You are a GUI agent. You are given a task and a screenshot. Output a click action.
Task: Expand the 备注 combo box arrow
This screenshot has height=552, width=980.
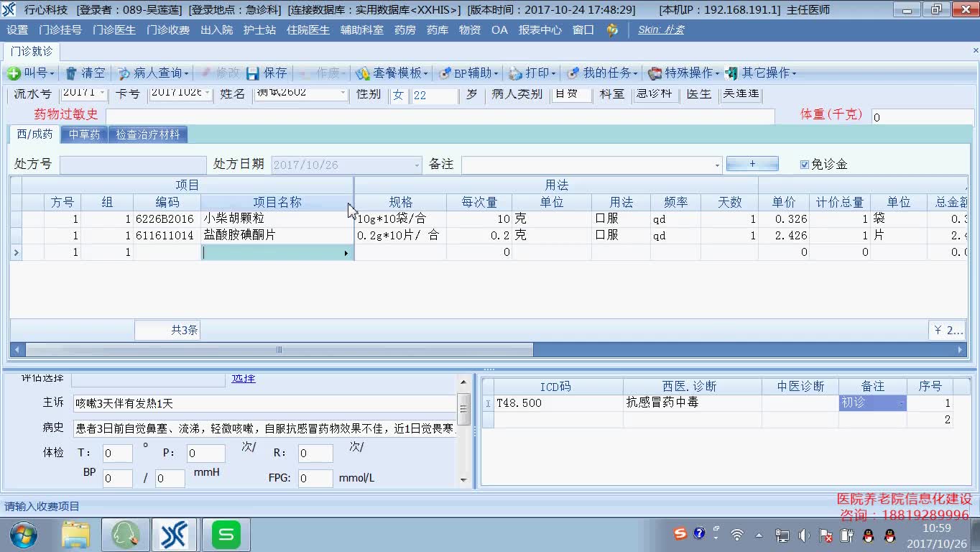point(717,165)
